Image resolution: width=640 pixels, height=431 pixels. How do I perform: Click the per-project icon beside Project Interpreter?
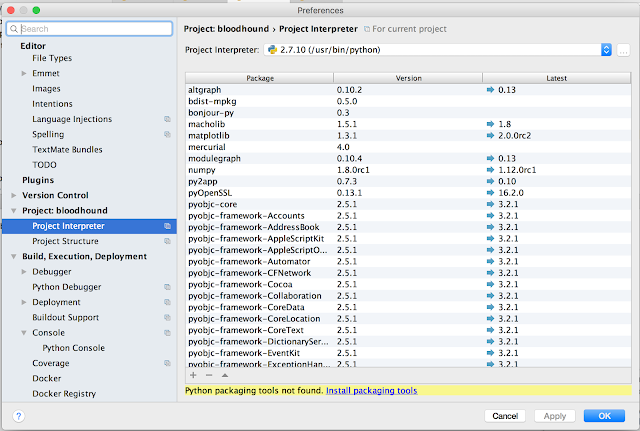pos(167,226)
